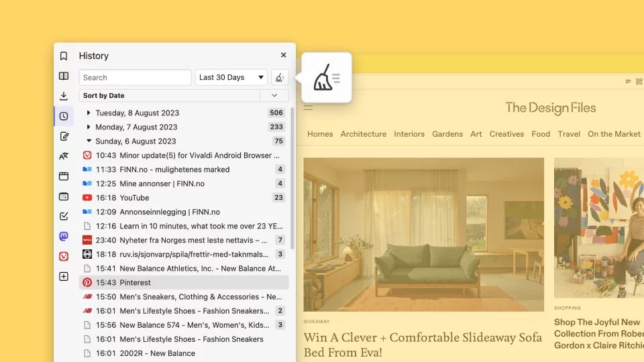Open the Translate panel icon
The width and height of the screenshot is (644, 362).
[x=64, y=156]
